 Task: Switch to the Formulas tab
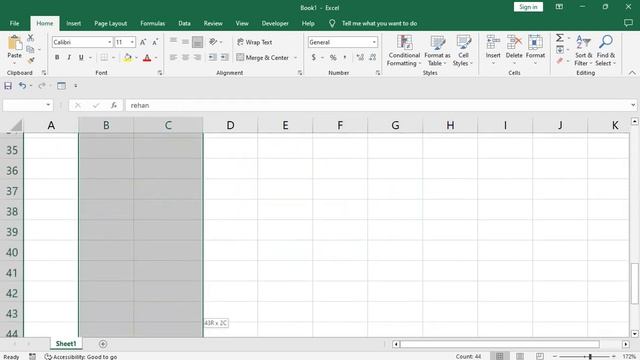(x=153, y=23)
